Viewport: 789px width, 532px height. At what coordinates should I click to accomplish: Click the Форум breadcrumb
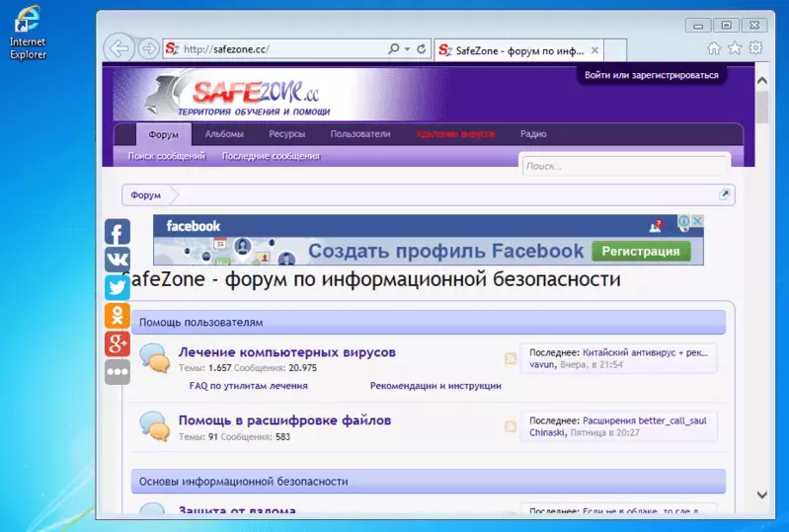[145, 195]
